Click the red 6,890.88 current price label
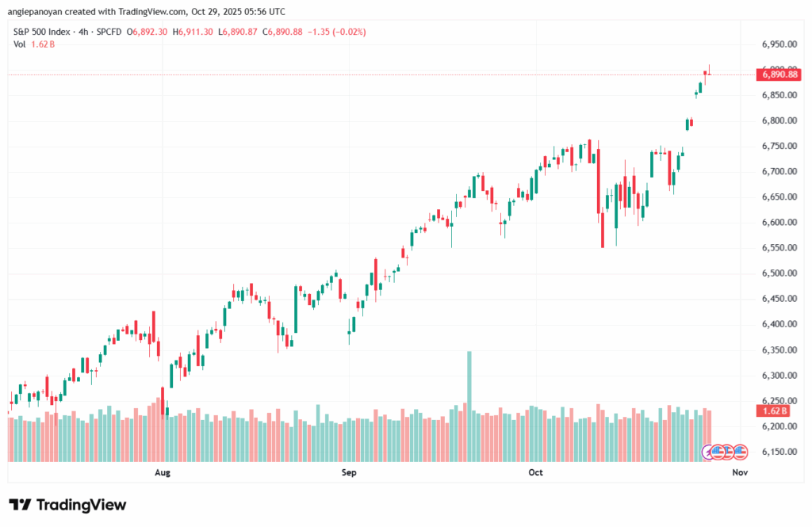 tap(779, 74)
